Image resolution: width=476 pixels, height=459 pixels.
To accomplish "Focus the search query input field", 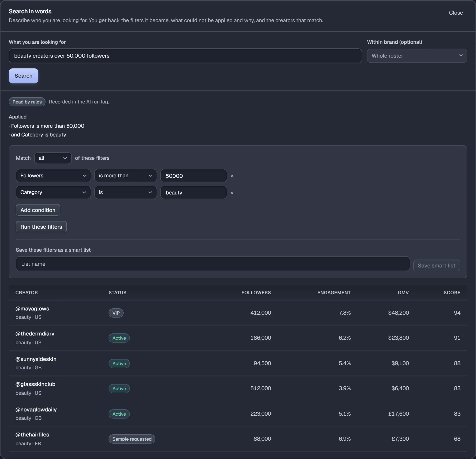I will coord(185,56).
